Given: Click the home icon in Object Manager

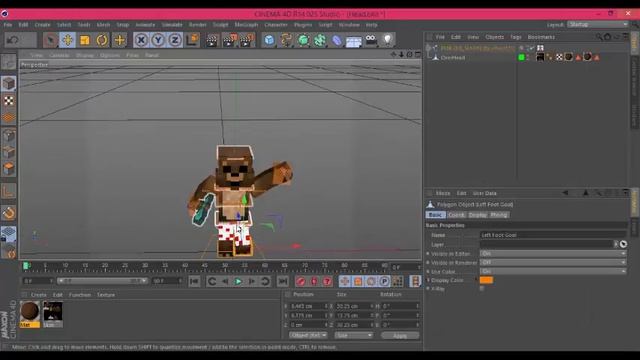Looking at the screenshot, I should click(607, 37).
